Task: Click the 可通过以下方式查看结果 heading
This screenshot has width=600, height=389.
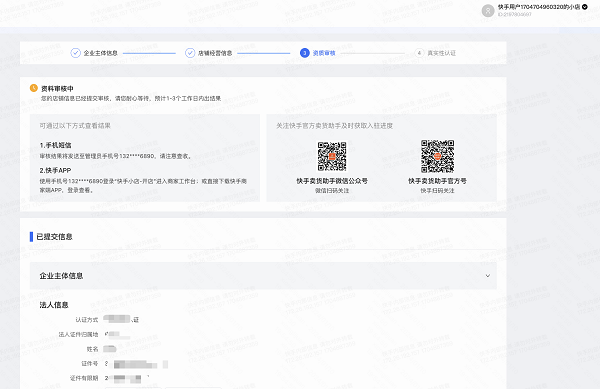Action: pyautogui.click(x=75, y=125)
